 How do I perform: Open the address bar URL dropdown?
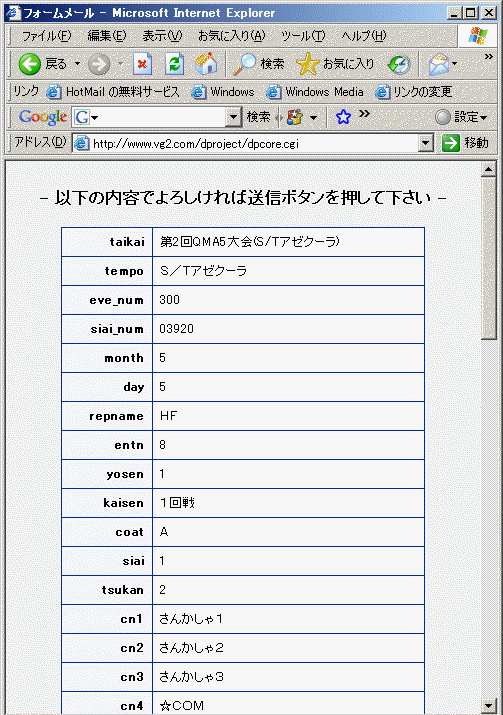tap(425, 144)
